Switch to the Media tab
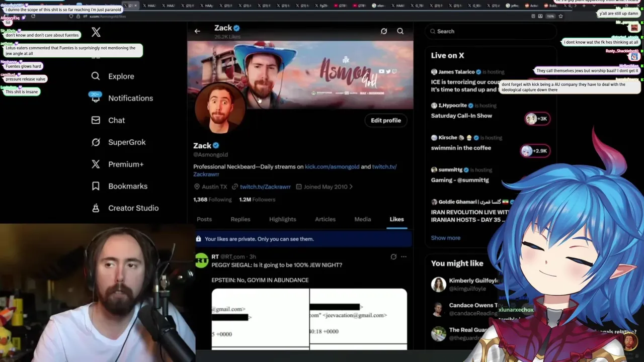Viewport: 644px width, 362px height. 363,219
